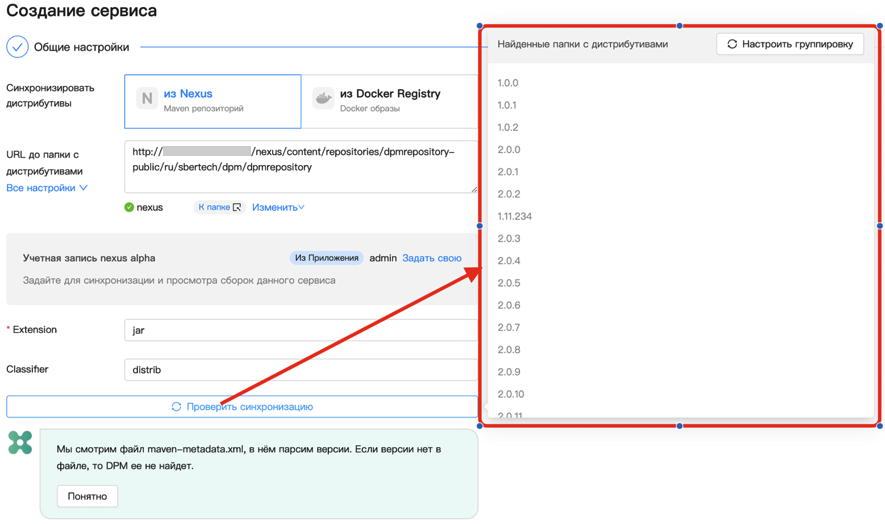Click into the Extension input field
The width and height of the screenshot is (885, 524).
[300, 330]
